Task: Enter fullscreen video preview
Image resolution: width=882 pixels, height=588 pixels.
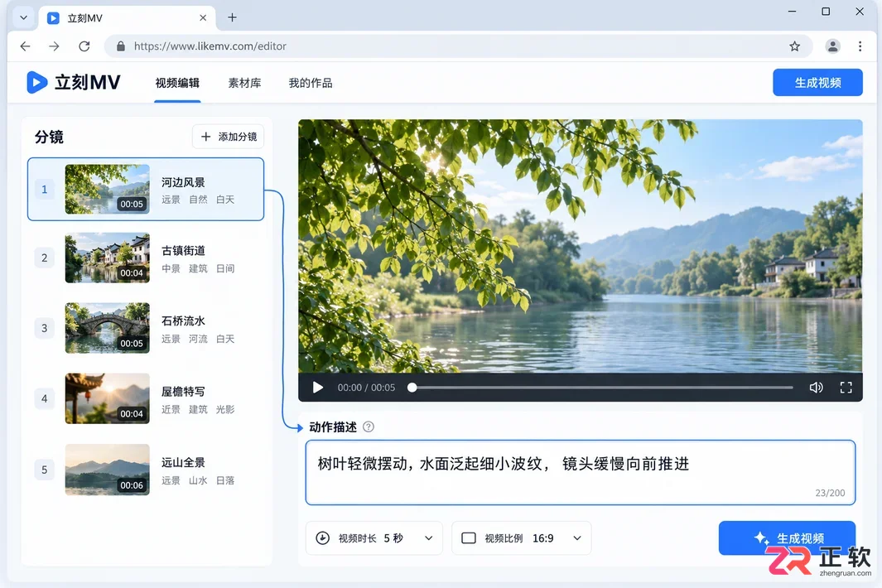Action: pyautogui.click(x=846, y=388)
